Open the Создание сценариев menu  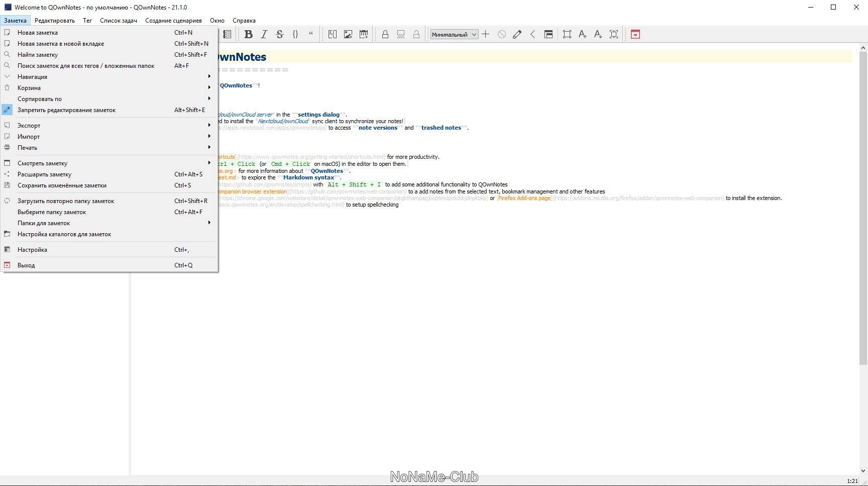point(173,21)
